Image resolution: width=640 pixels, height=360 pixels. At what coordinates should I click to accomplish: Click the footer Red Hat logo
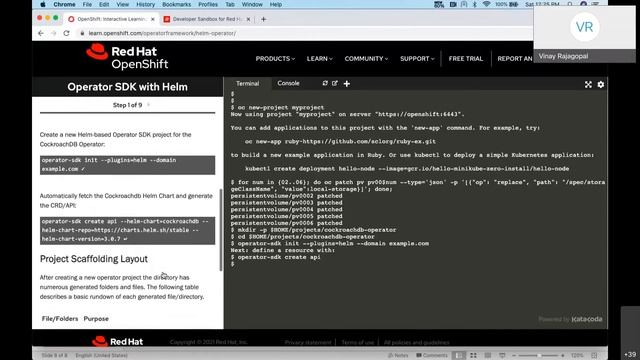(x=117, y=341)
